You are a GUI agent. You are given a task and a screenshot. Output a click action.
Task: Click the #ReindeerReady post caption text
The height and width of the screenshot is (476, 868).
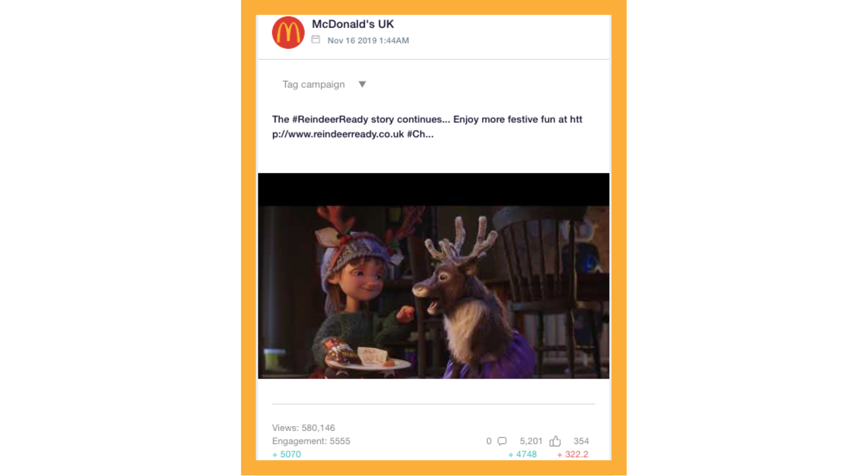click(427, 127)
